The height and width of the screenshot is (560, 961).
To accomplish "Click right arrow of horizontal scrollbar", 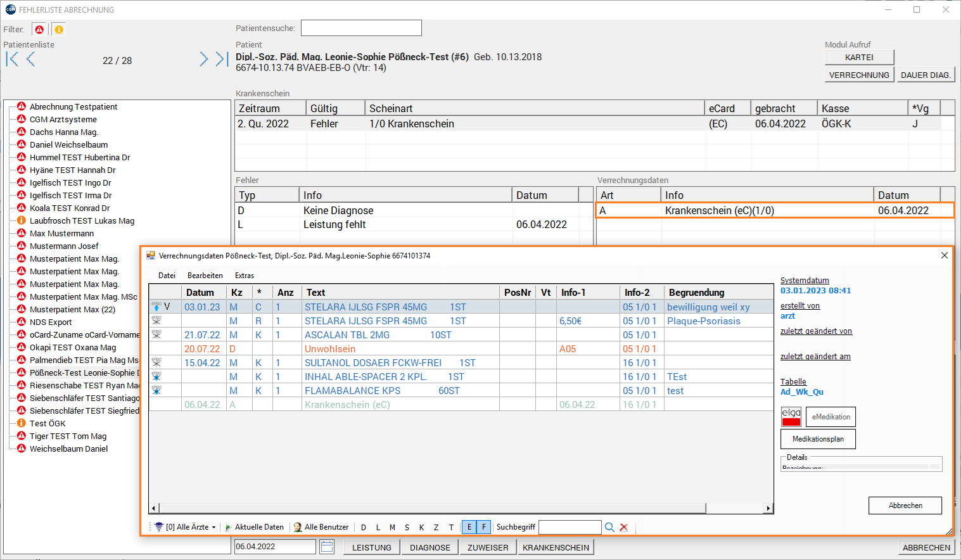I will pyautogui.click(x=768, y=508).
